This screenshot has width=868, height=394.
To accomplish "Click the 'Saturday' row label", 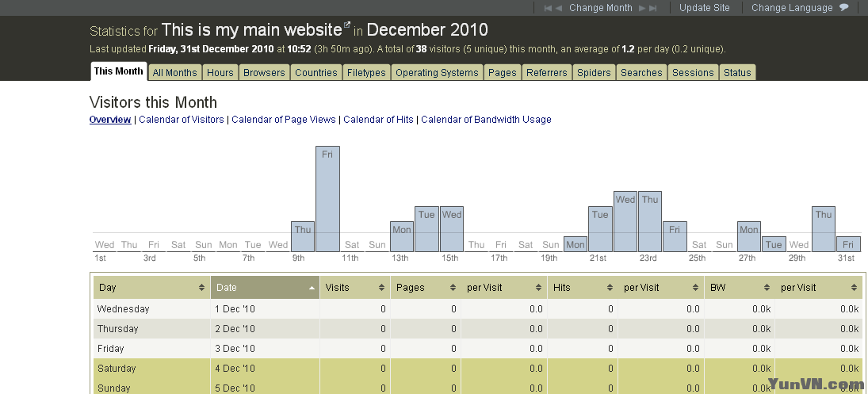I will point(117,369).
